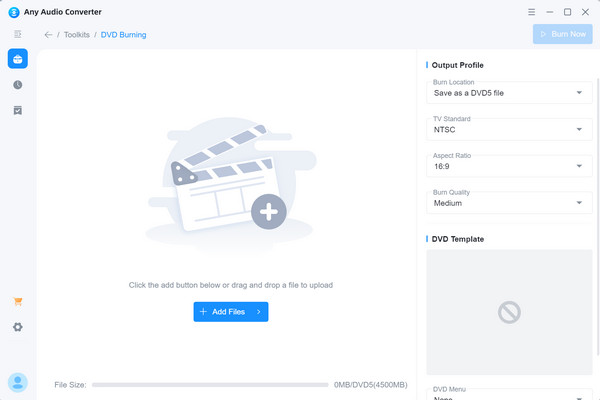Click the drag and drop upload hint text
Image resolution: width=600 pixels, height=400 pixels.
231,285
